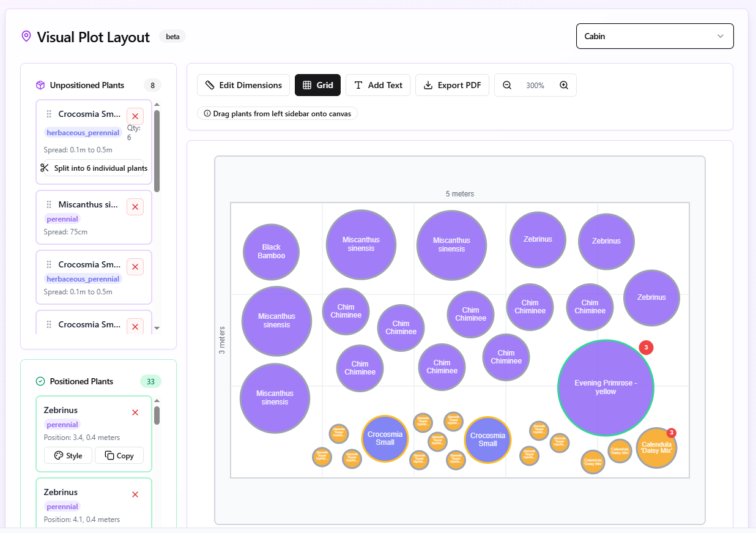
Task: Remove Miscanthus sinensis from unpositioned list
Action: click(135, 207)
